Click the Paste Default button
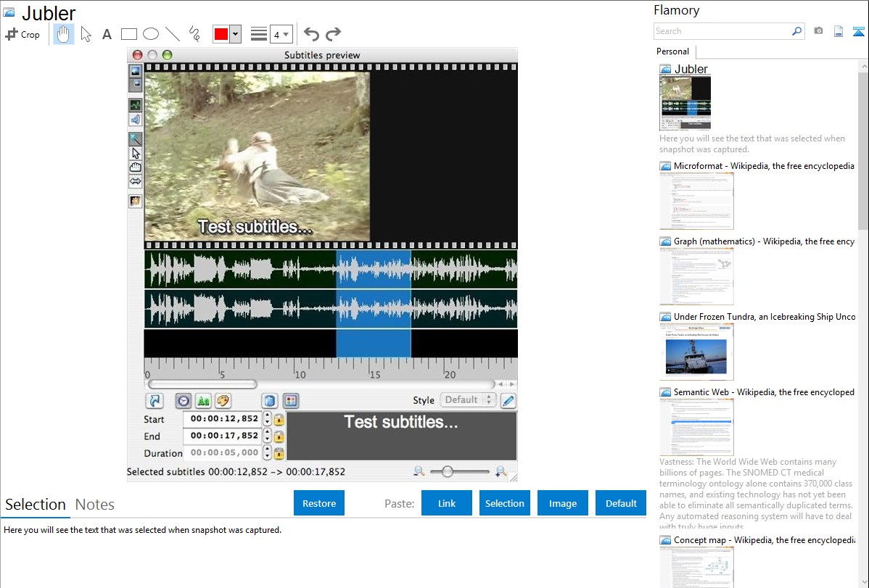 621,503
